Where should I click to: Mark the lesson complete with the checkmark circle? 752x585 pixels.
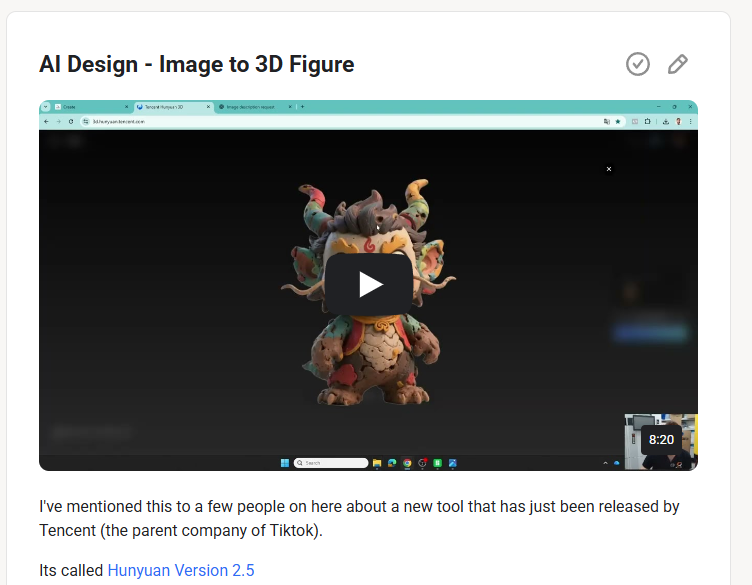(x=637, y=64)
